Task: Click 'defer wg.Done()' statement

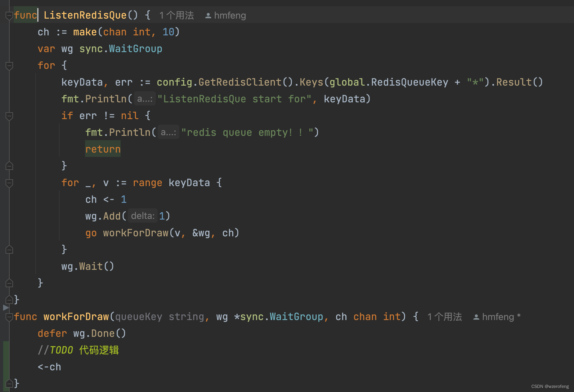Action: [x=82, y=334]
